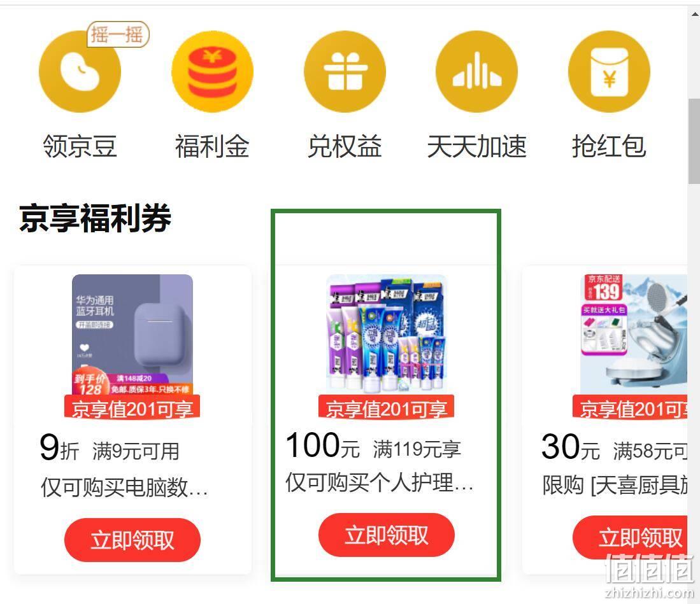Open the toothpaste set product image
This screenshot has width=700, height=604.
387,335
